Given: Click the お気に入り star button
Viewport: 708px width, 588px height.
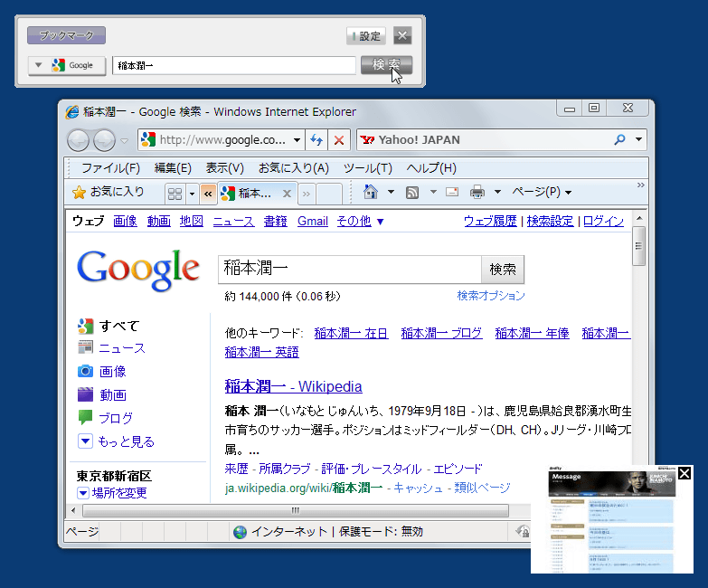Looking at the screenshot, I should coord(108,192).
